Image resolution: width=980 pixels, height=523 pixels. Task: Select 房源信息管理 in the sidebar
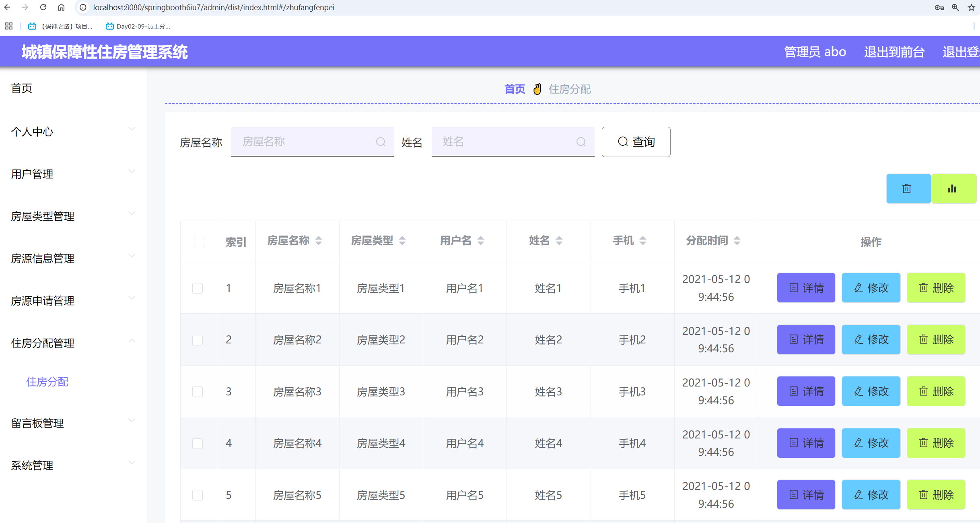coord(43,259)
